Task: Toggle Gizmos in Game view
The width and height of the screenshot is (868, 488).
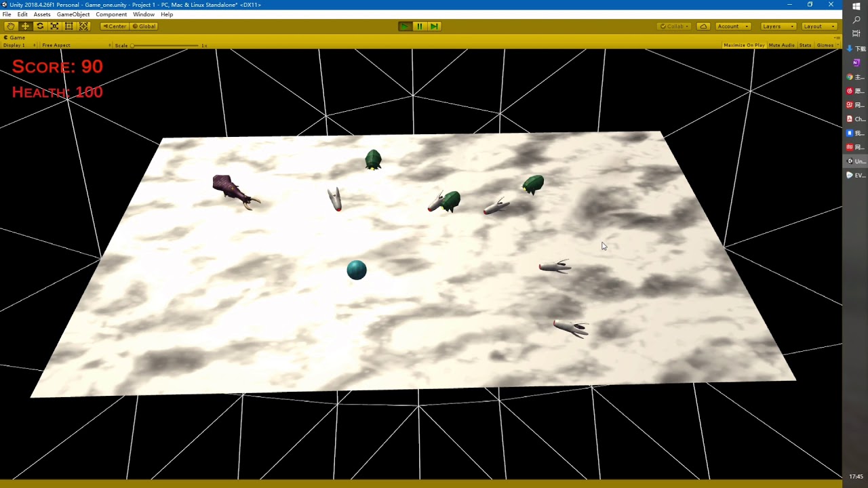Action: (x=825, y=45)
